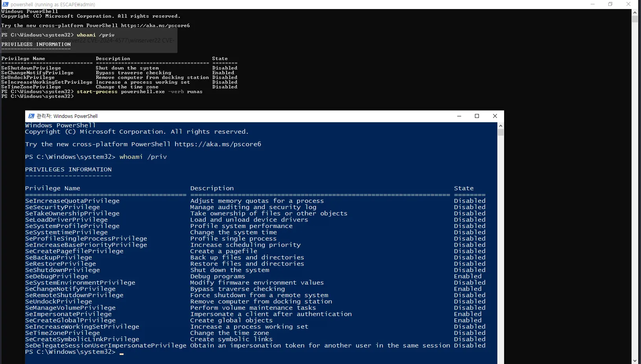Screen dimensions: 641x364
Task: Maximize the Administrator Windows PowerShell window
Action: (x=477, y=116)
